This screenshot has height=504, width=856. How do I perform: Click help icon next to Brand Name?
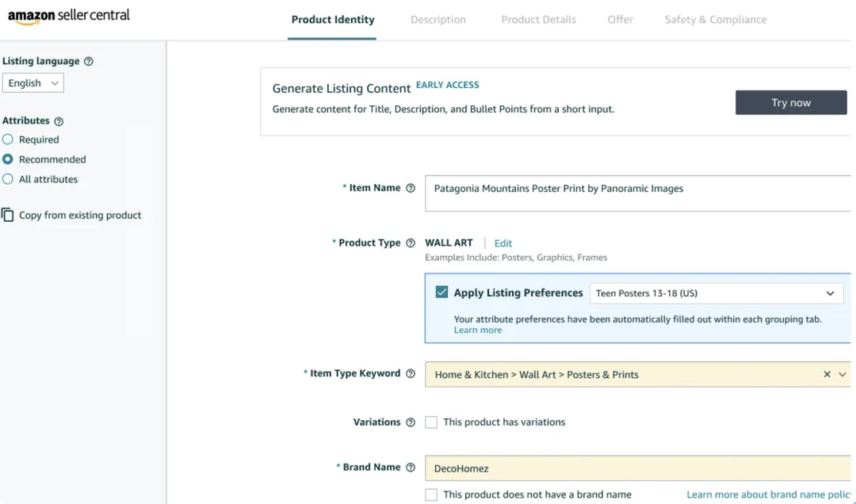tap(411, 468)
